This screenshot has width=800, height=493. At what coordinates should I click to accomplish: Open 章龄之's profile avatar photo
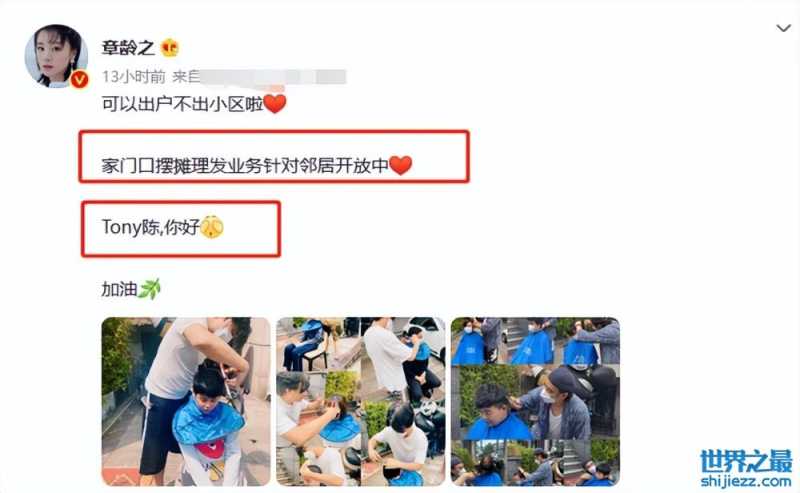point(56,56)
